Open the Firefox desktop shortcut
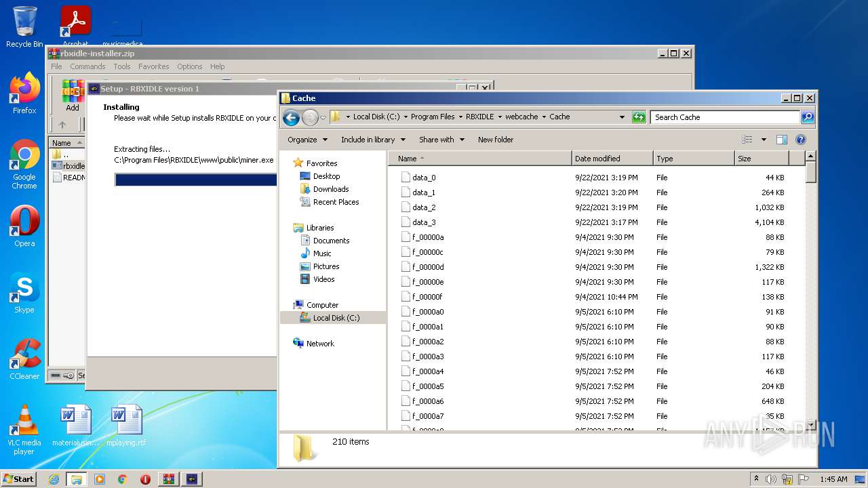868x488 pixels. click(24, 94)
